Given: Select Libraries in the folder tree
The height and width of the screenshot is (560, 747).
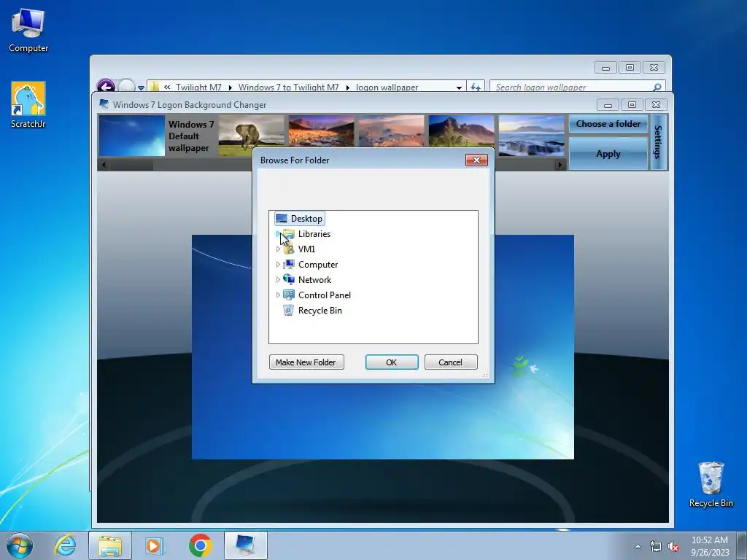Looking at the screenshot, I should click(x=314, y=234).
